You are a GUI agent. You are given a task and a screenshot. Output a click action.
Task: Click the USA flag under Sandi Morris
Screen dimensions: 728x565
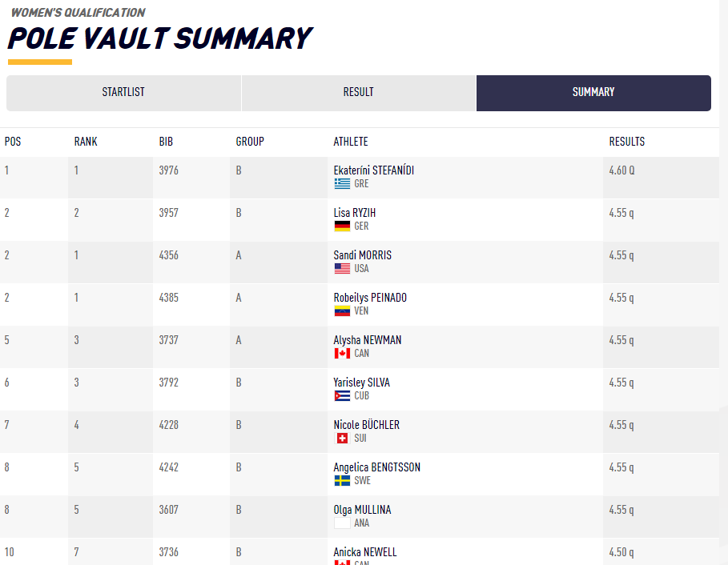pyautogui.click(x=342, y=268)
